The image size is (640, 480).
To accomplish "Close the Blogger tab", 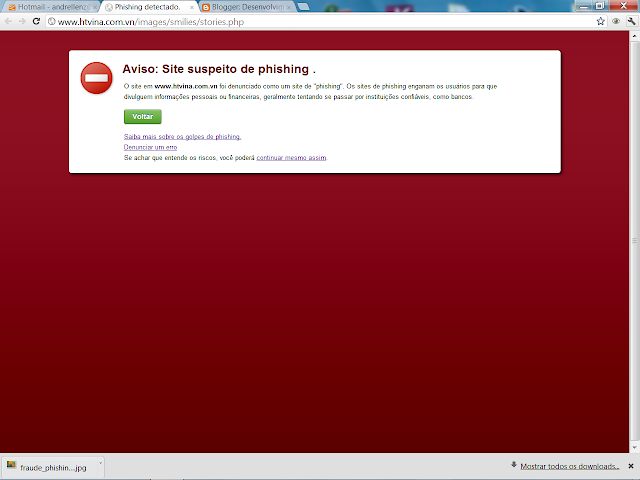I will [289, 7].
